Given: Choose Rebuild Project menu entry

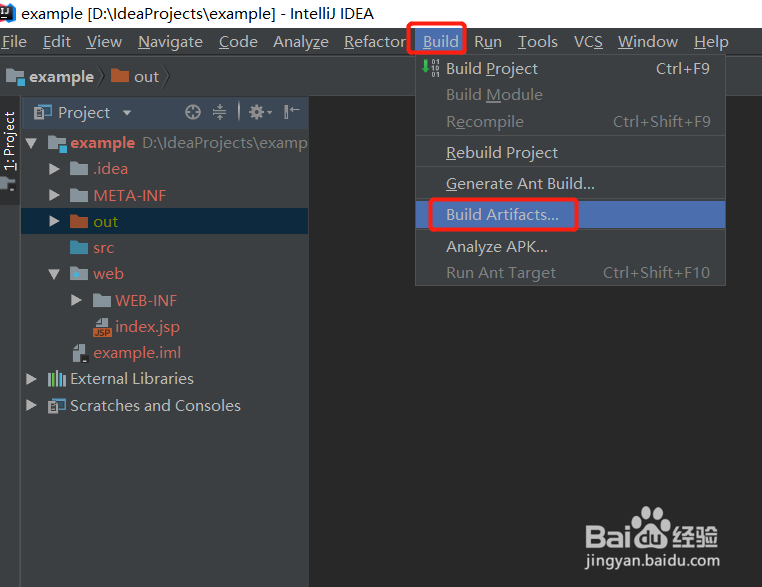Looking at the screenshot, I should pos(571,153).
